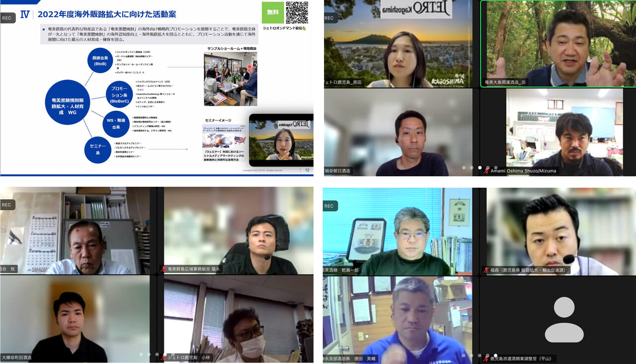
Task: Click the REC badge over 乾眞一郎's video tile
Action: point(329,206)
